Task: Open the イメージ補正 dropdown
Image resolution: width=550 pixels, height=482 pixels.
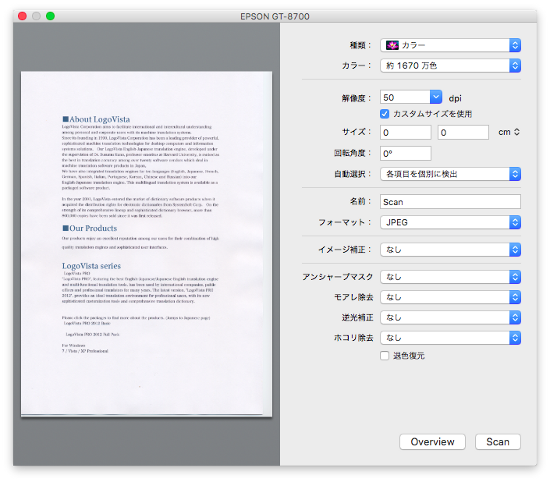Action: coord(450,249)
